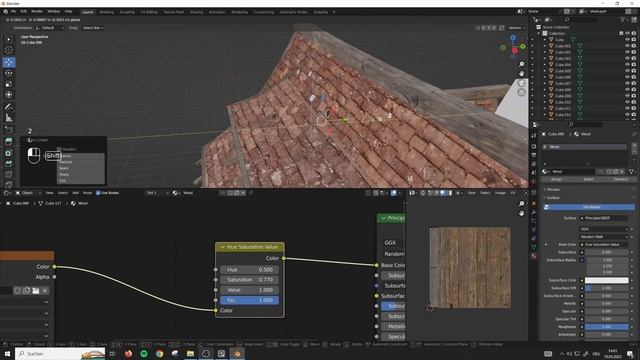Open the Windows Start menu

tap(7, 353)
